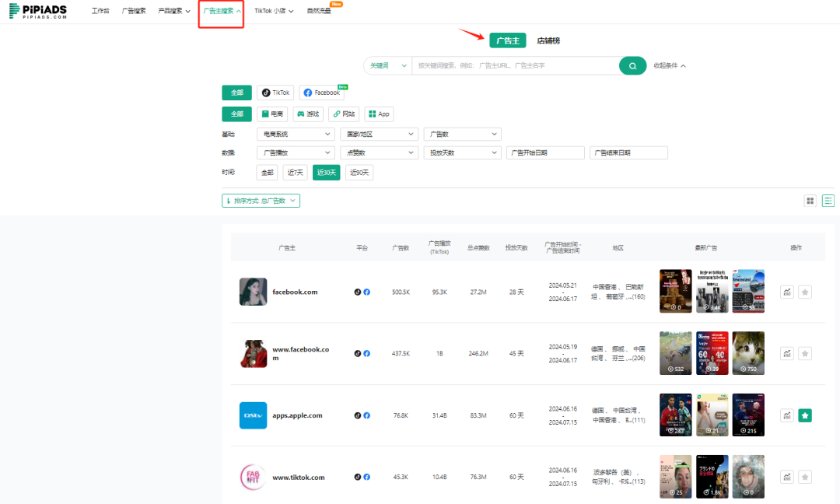This screenshot has width=840, height=504.
Task: Click the analytics chart icon on facebook.com row
Action: (786, 291)
